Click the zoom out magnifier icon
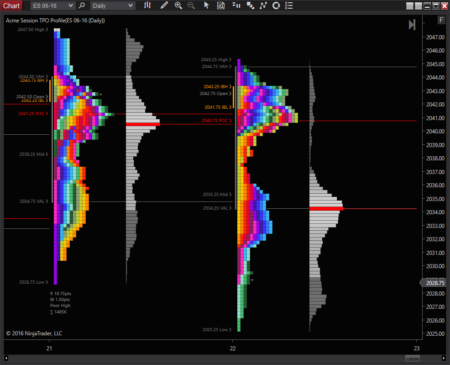 pyautogui.click(x=191, y=6)
